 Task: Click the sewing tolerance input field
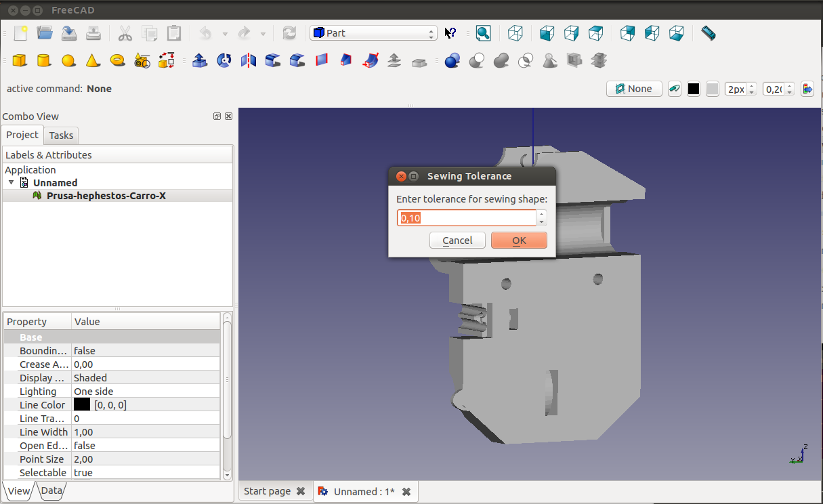pyautogui.click(x=466, y=218)
